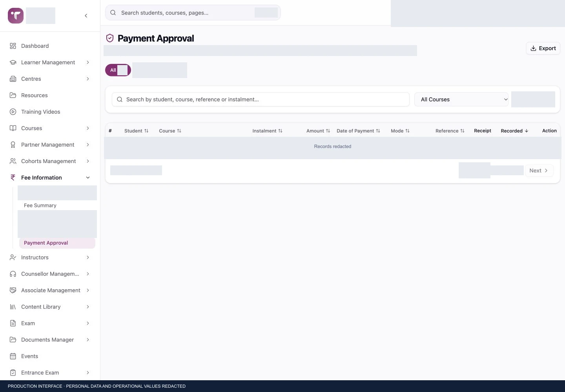Sort table by Mode column
Viewport: 565px width, 392px height.
pos(400,131)
